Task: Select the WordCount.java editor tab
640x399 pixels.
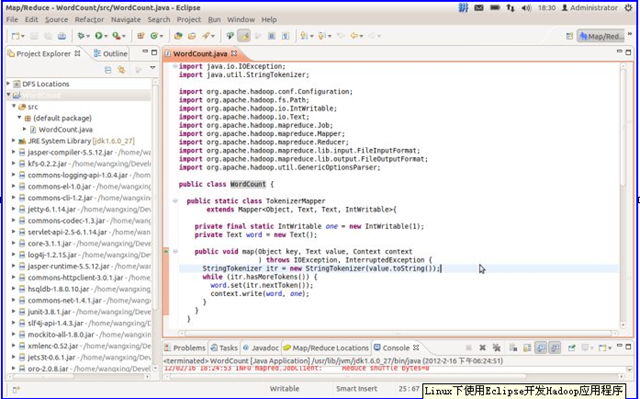Action: (x=200, y=53)
